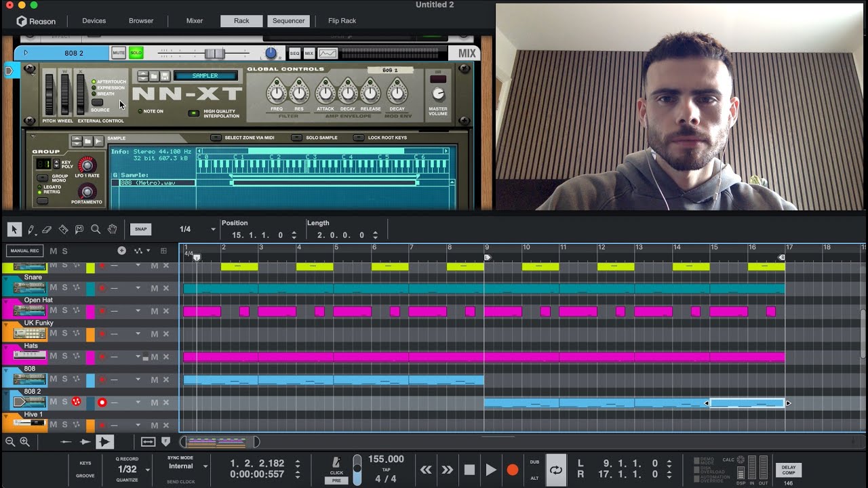868x488 pixels.
Task: Delete the Snare track with X icon
Action: 165,288
